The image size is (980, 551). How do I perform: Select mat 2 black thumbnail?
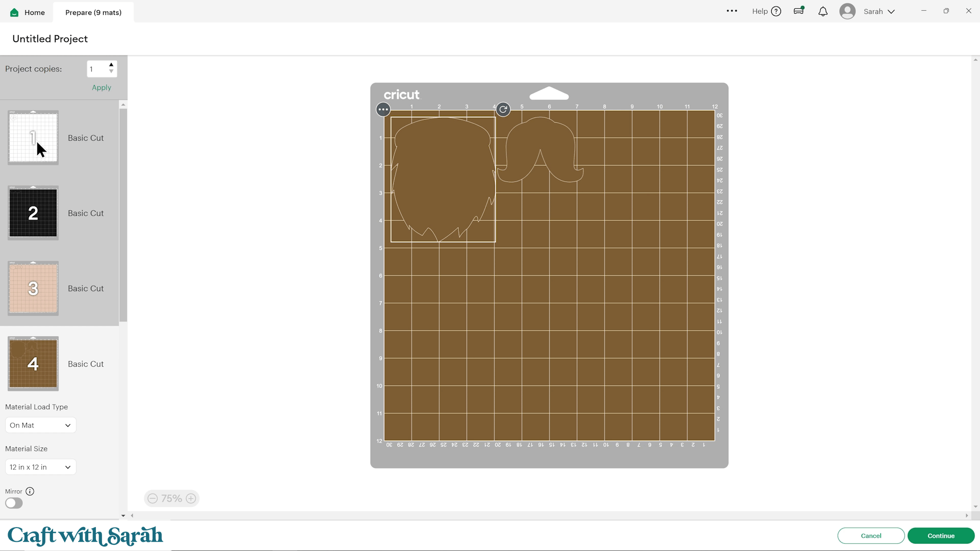33,213
